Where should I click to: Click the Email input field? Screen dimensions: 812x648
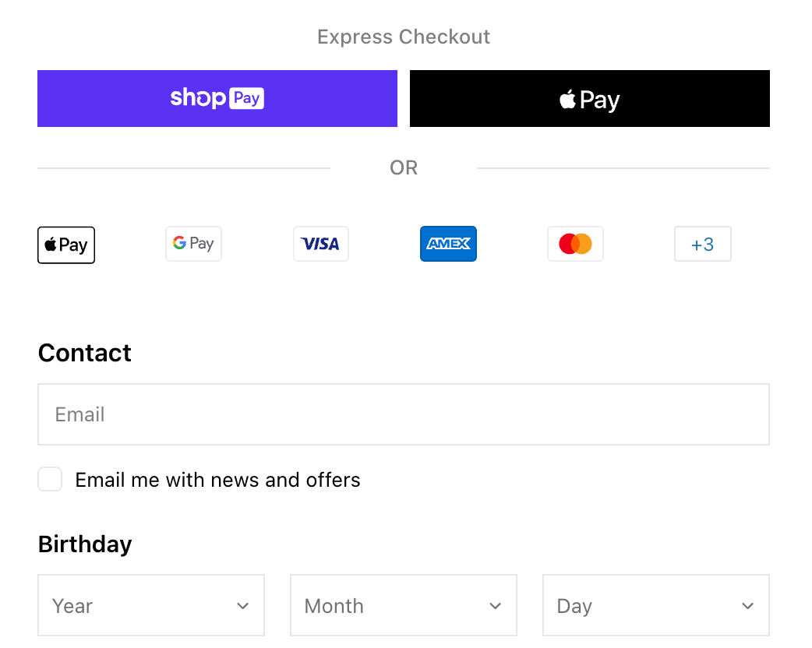coord(404,414)
